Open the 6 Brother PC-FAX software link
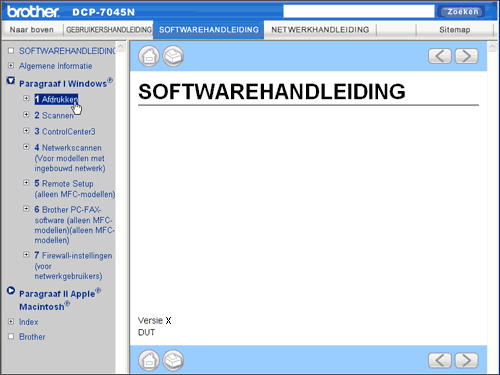The height and width of the screenshot is (375, 500). (75, 225)
